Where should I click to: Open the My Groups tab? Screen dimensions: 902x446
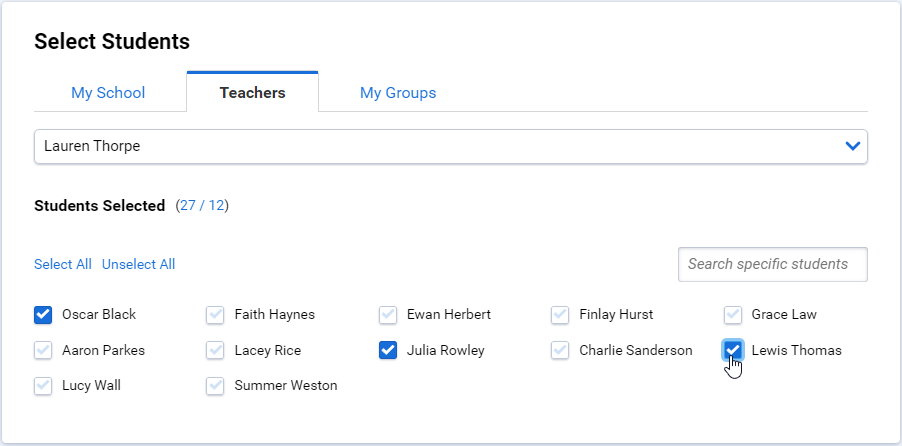point(398,93)
